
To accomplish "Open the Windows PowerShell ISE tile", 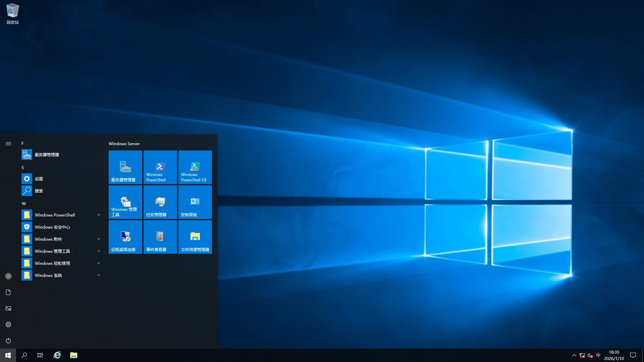I will tap(195, 167).
